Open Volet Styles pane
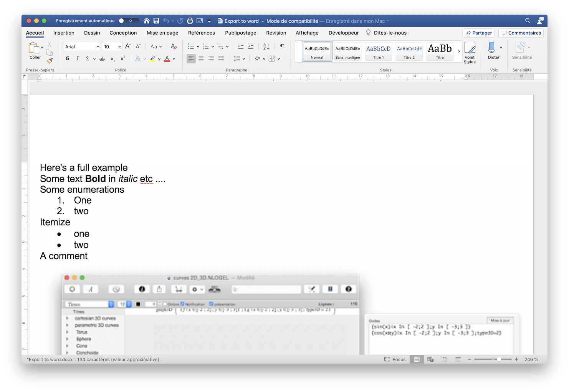 click(470, 53)
